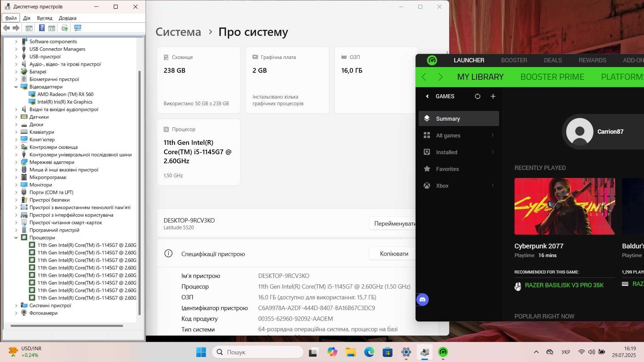Switch to DEALS tab in Cortex
Image resolution: width=644 pixels, height=362 pixels.
click(x=553, y=60)
